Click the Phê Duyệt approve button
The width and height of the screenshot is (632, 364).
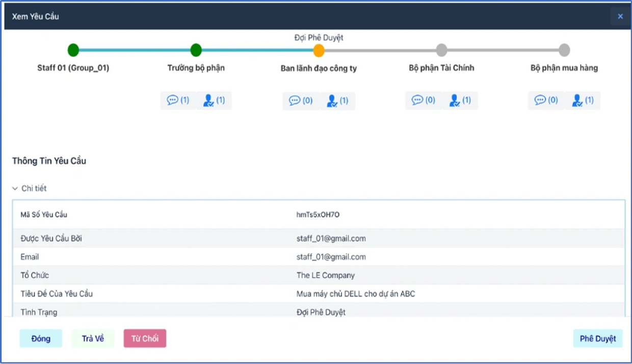click(598, 339)
